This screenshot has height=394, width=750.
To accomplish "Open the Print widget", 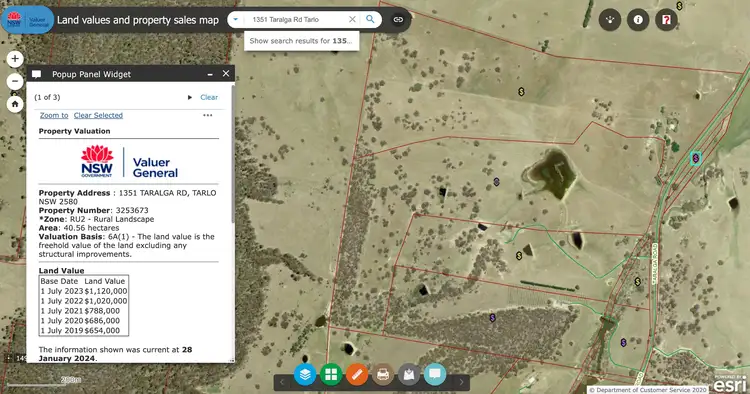I will pos(383,374).
